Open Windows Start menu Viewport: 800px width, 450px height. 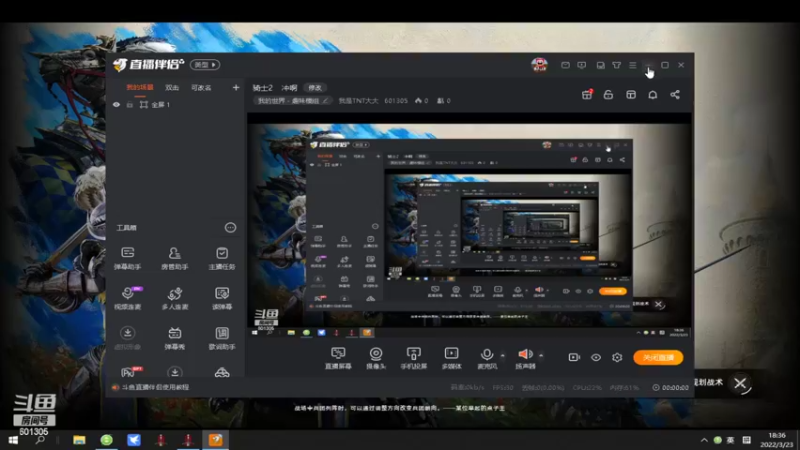tap(14, 440)
